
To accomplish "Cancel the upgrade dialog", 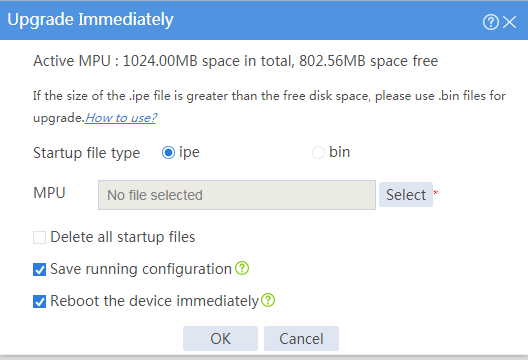I will [301, 338].
